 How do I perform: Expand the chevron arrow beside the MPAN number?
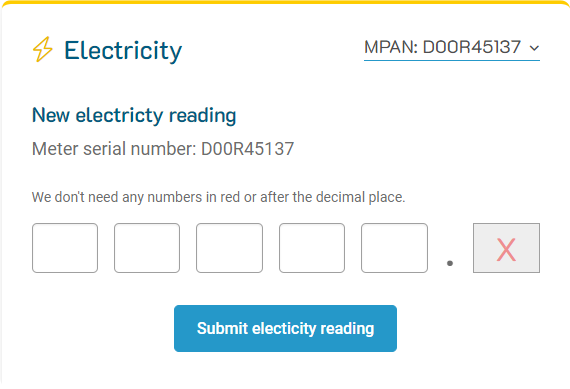(534, 48)
